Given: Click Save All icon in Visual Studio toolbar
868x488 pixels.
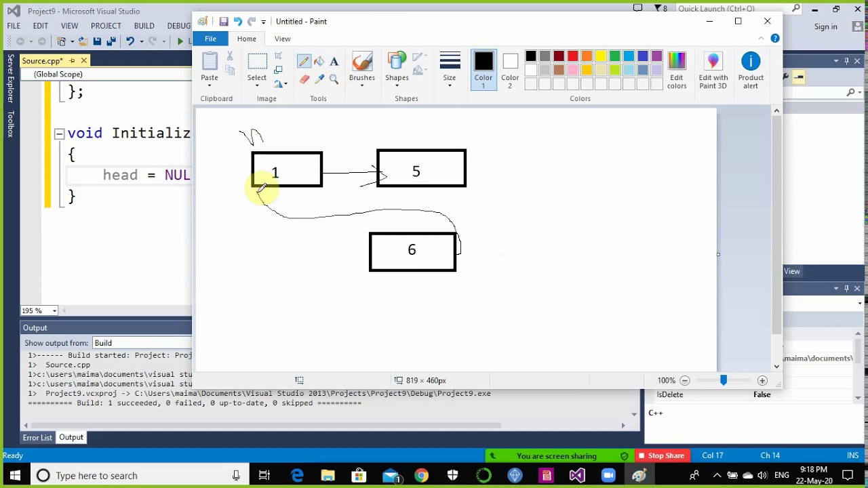Looking at the screenshot, I should point(111,41).
